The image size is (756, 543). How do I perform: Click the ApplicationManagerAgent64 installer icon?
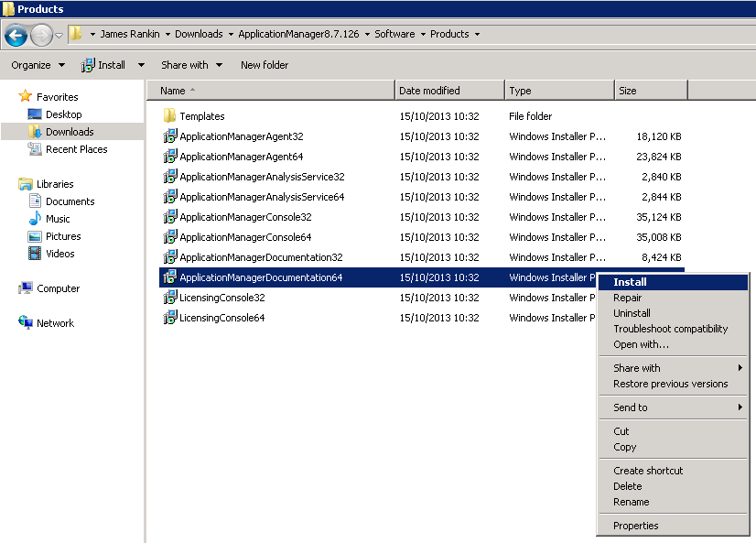click(169, 157)
